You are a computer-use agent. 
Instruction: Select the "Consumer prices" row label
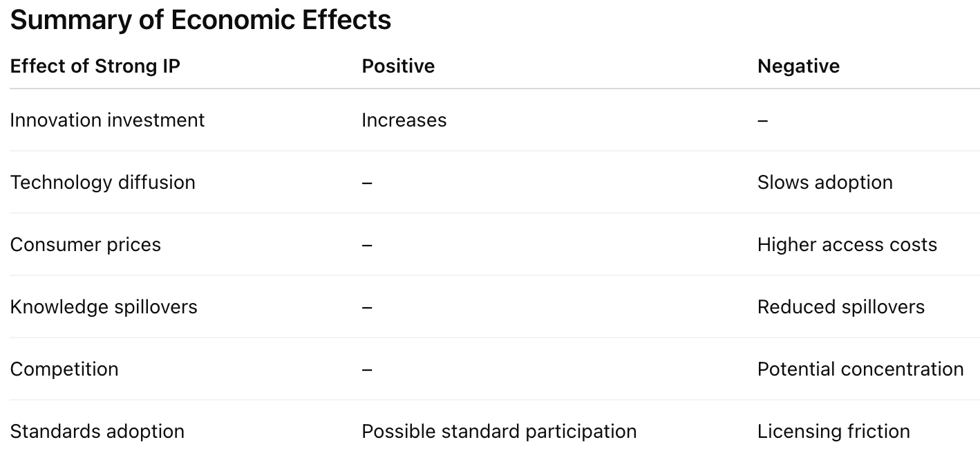[85, 245]
